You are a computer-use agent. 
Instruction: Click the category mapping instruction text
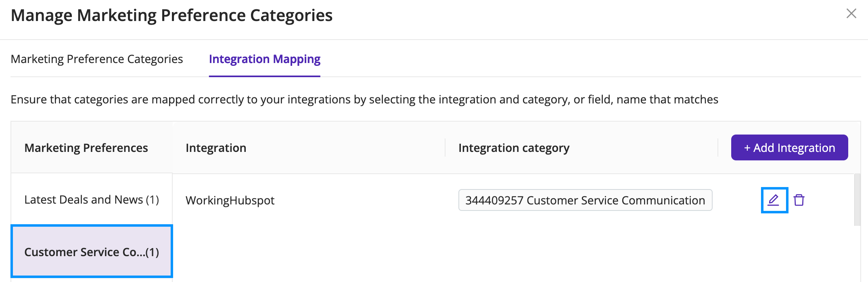[364, 99]
